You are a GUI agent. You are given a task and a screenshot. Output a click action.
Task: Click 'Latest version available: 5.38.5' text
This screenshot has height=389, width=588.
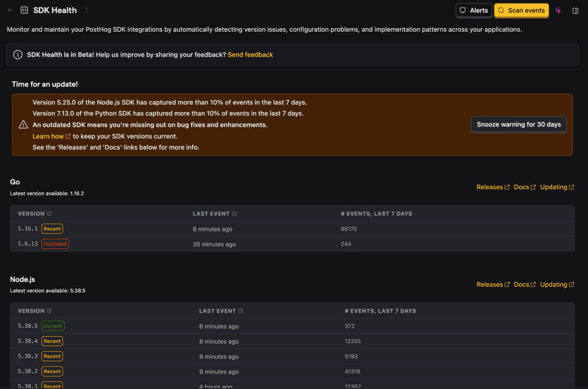coord(48,291)
